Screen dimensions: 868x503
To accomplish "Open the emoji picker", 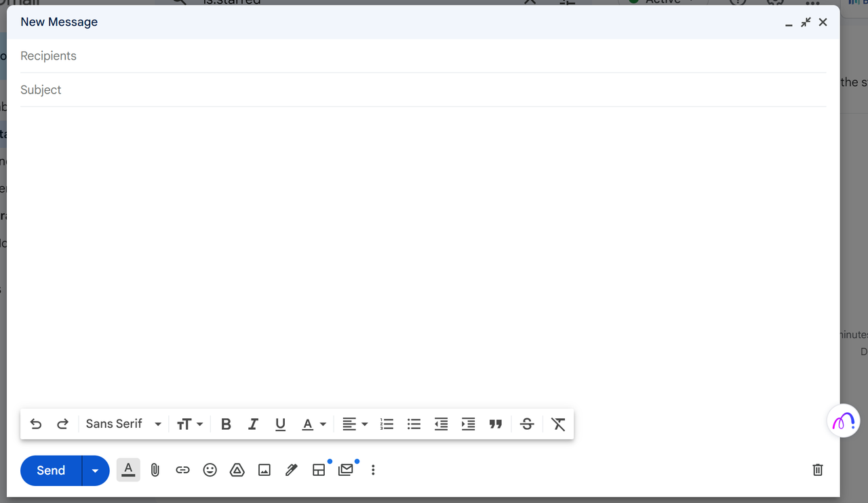I will pyautogui.click(x=210, y=470).
